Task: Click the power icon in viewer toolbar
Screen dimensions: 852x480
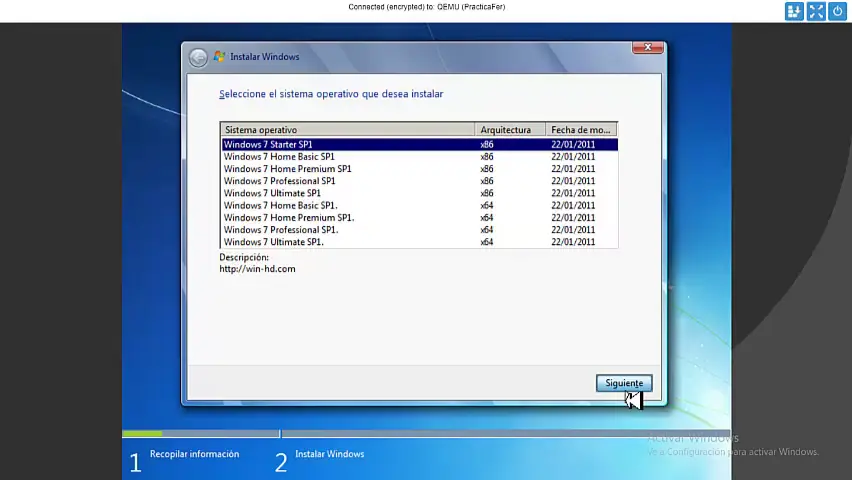Action: coord(837,11)
